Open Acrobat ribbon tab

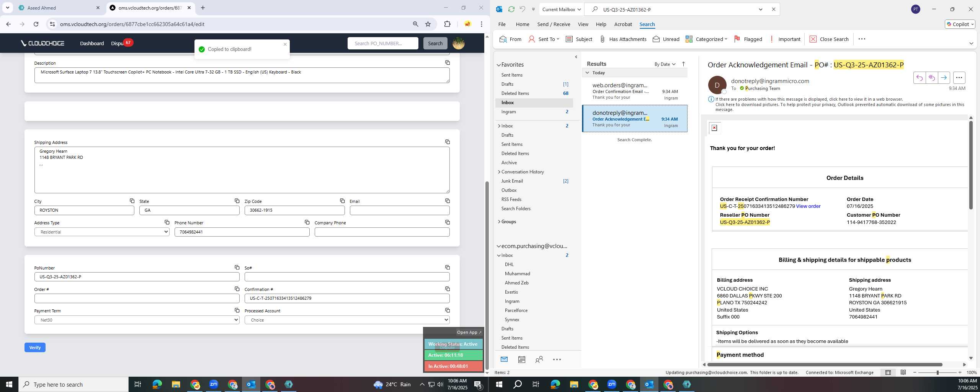(x=623, y=24)
